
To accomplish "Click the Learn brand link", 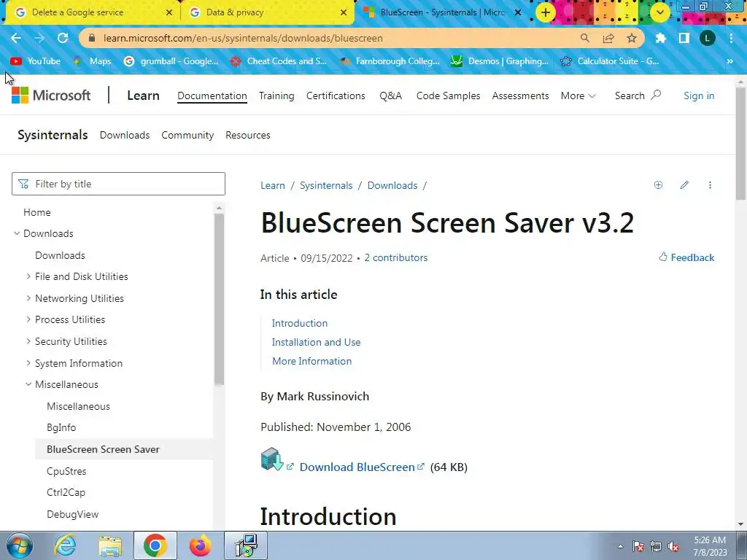I will pyautogui.click(x=143, y=96).
